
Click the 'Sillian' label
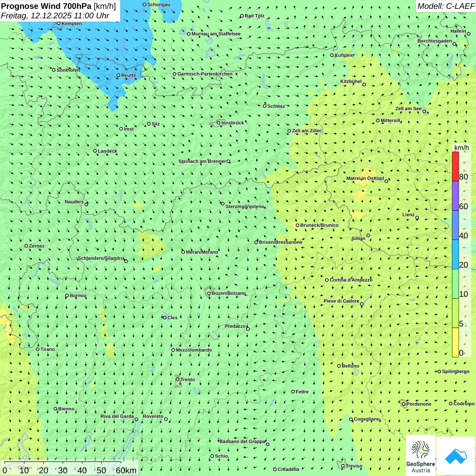point(358,238)
